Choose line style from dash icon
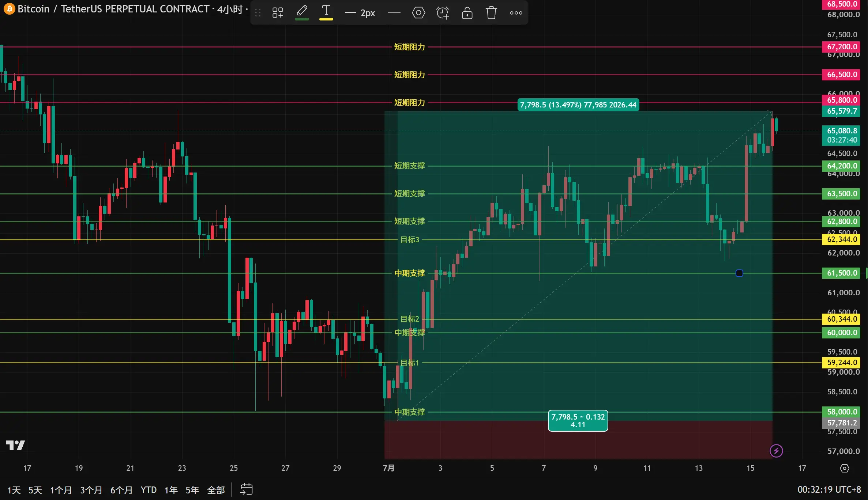Image resolution: width=868 pixels, height=500 pixels. coord(394,13)
